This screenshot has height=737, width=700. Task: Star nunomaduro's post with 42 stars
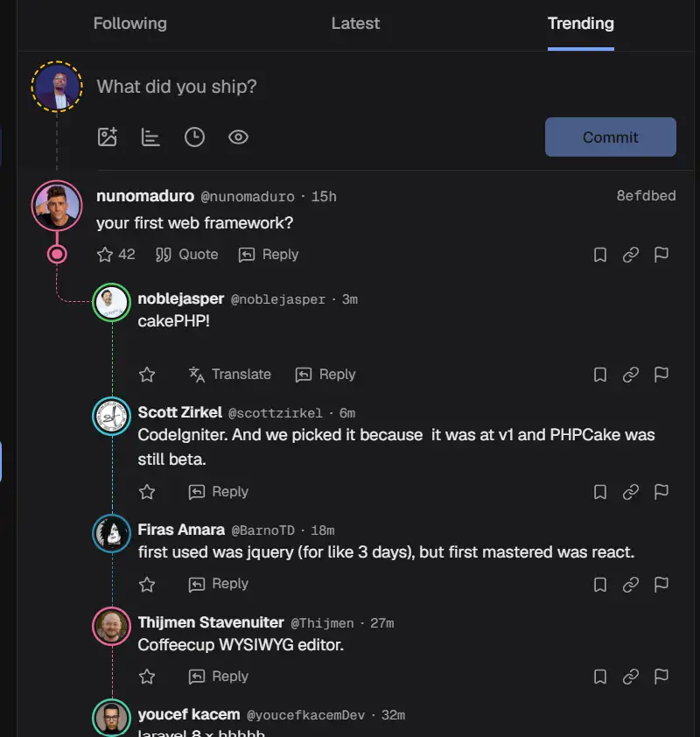(x=115, y=255)
